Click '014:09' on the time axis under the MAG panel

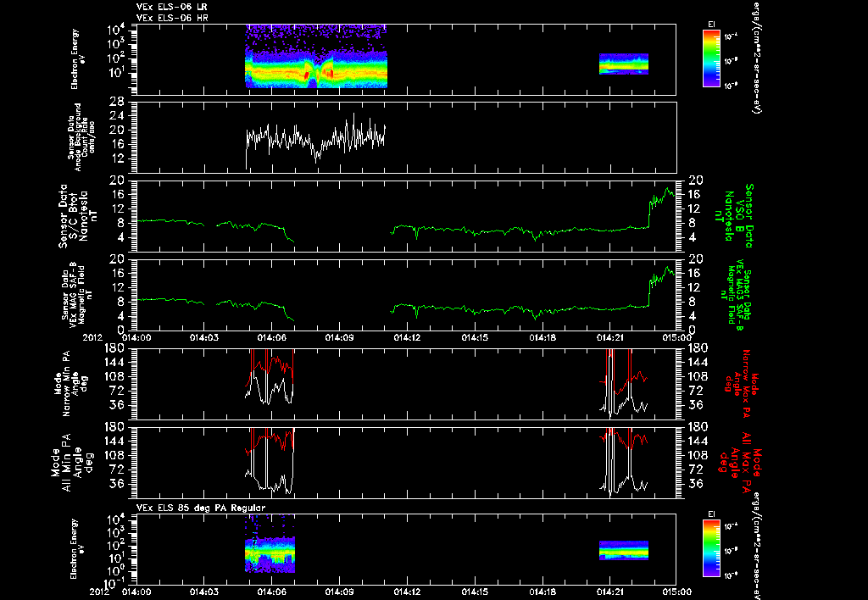coord(339,337)
